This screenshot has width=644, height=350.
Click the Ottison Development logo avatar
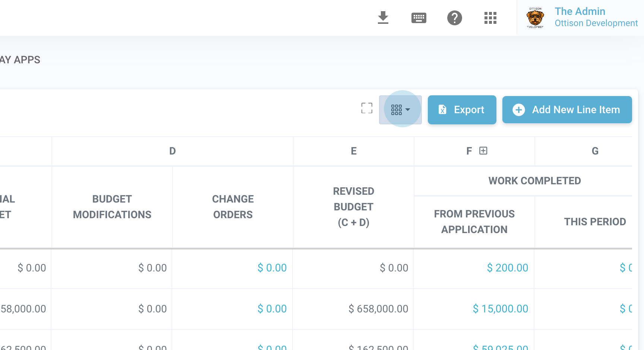(535, 17)
